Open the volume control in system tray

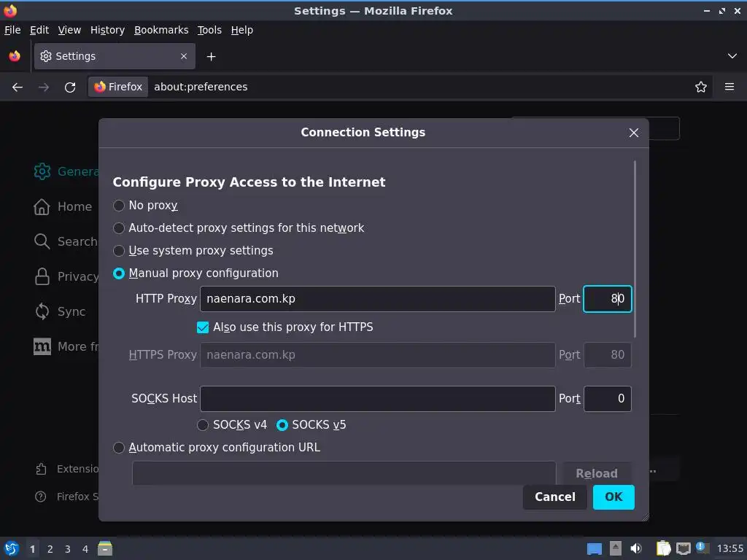click(636, 548)
